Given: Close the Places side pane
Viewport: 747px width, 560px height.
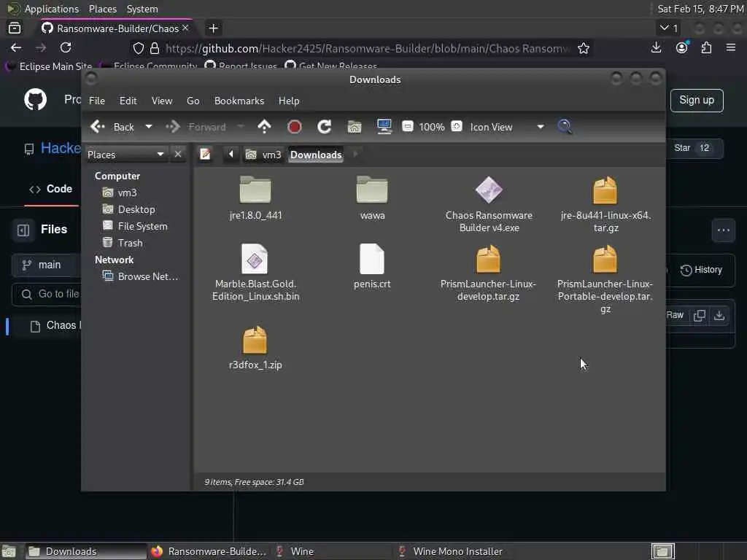Looking at the screenshot, I should pos(178,155).
